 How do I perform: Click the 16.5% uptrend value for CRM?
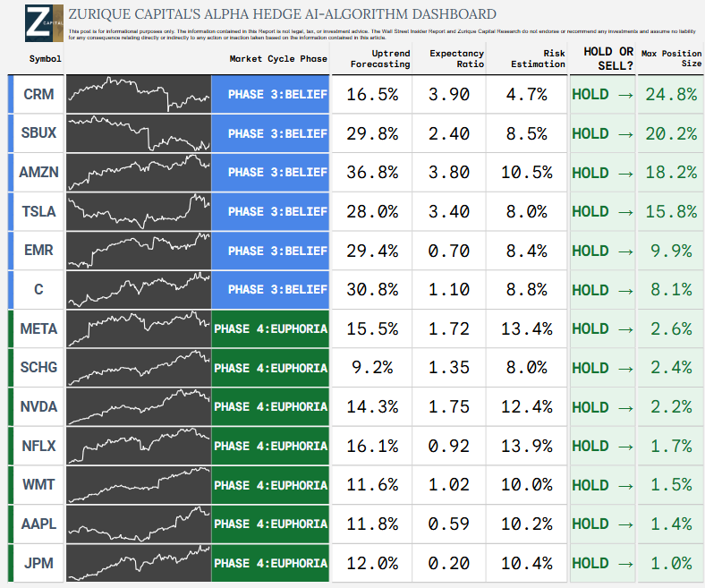pos(372,95)
